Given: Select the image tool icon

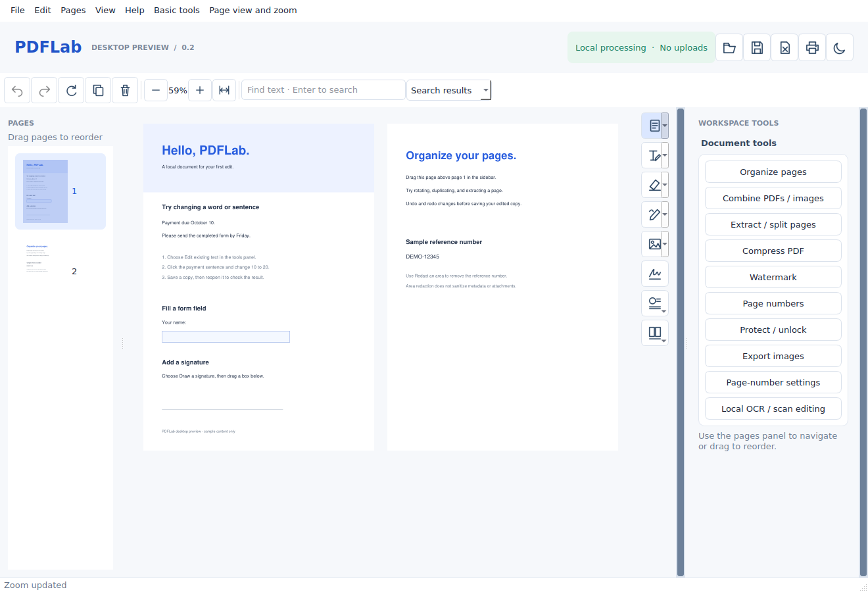Looking at the screenshot, I should click(654, 244).
